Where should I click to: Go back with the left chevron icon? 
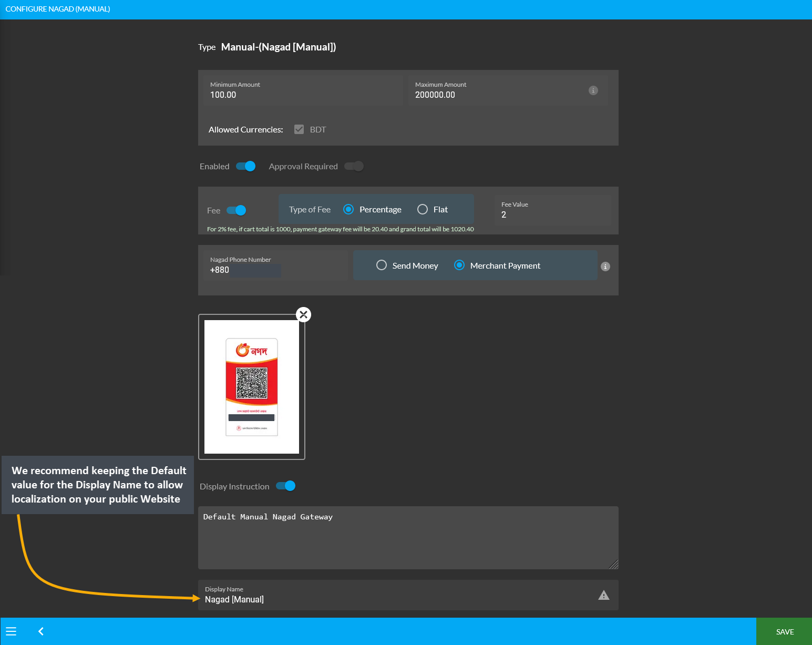click(41, 631)
